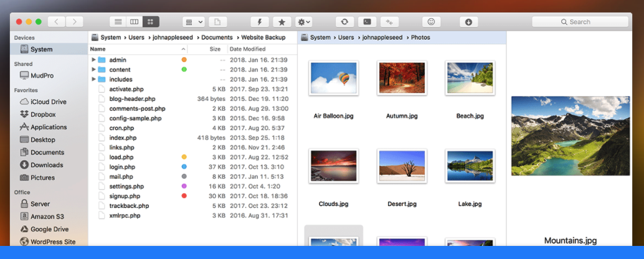Viewport: 644px width, 259px height.
Task: Click the red tag dot on signup.php
Action: [x=184, y=196]
